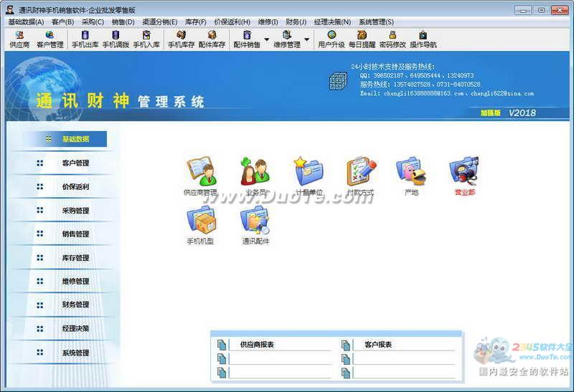
Task: Open the 系统管理(S) menu
Action: [x=376, y=22]
